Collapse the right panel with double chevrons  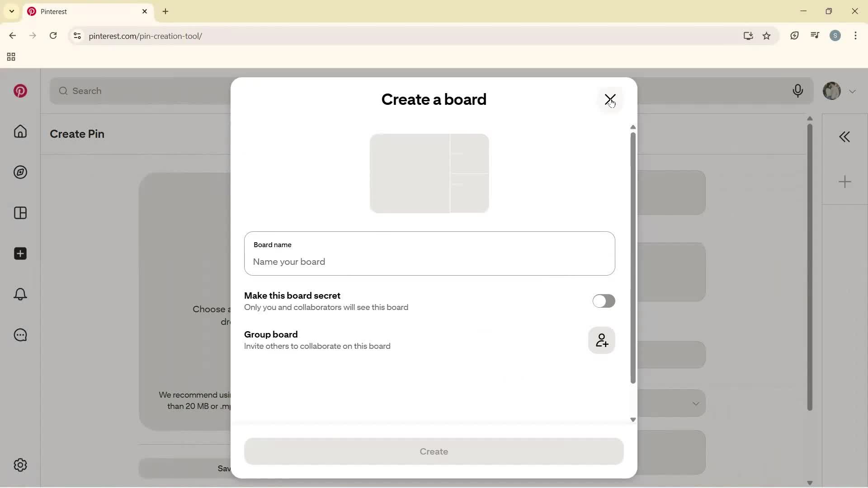point(845,136)
